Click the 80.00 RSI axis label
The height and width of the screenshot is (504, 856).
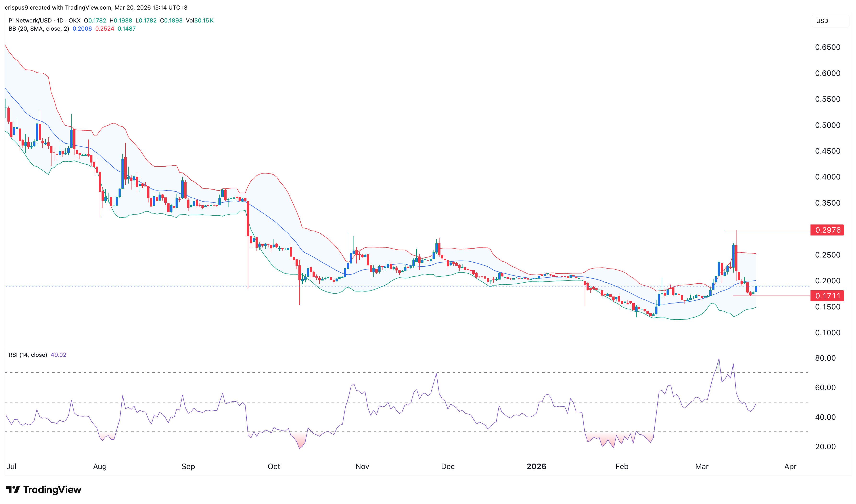click(825, 358)
